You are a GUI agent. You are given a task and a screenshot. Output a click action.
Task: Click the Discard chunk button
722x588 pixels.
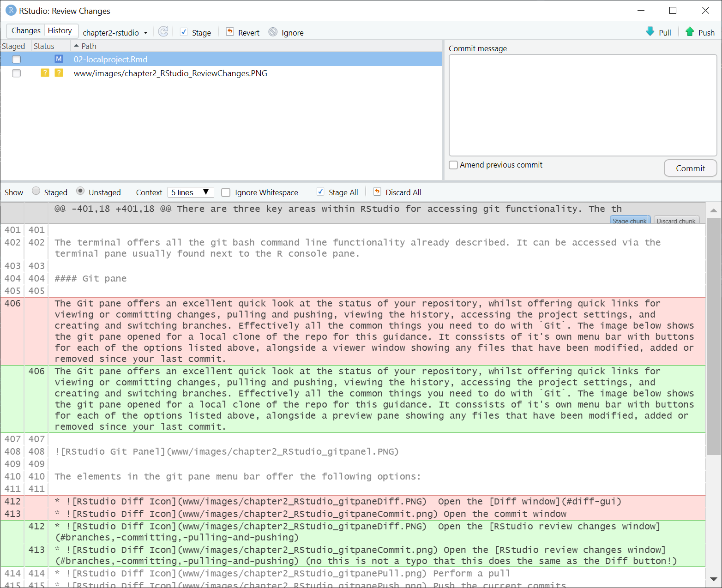tap(676, 220)
